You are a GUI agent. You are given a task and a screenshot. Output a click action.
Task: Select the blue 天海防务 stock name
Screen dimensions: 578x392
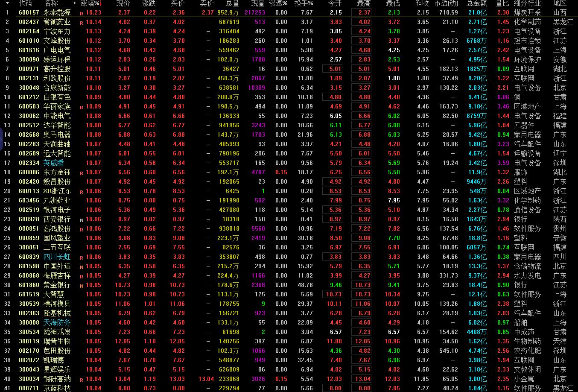[57, 322]
